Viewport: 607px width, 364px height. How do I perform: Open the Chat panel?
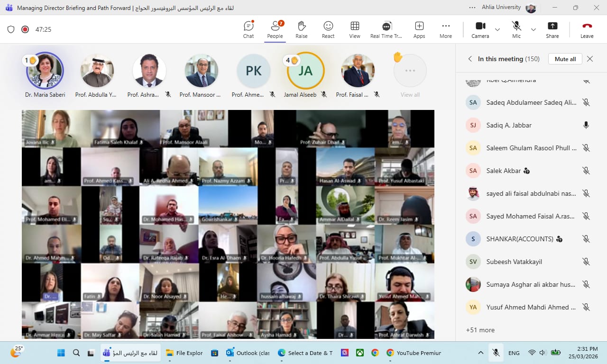pos(248,29)
